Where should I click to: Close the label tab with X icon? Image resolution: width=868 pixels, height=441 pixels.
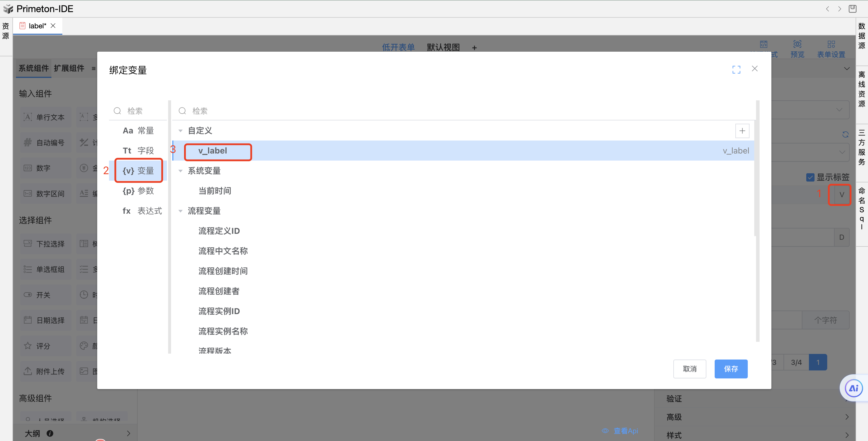tap(53, 26)
